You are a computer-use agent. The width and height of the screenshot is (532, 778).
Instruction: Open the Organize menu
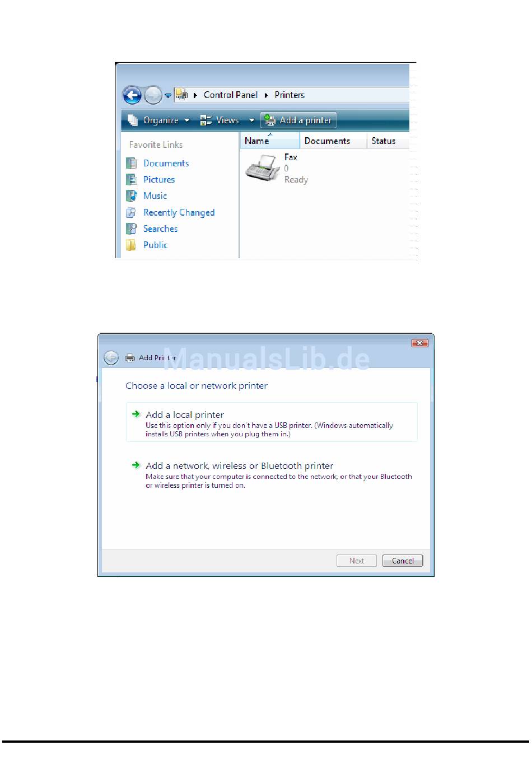click(x=158, y=120)
